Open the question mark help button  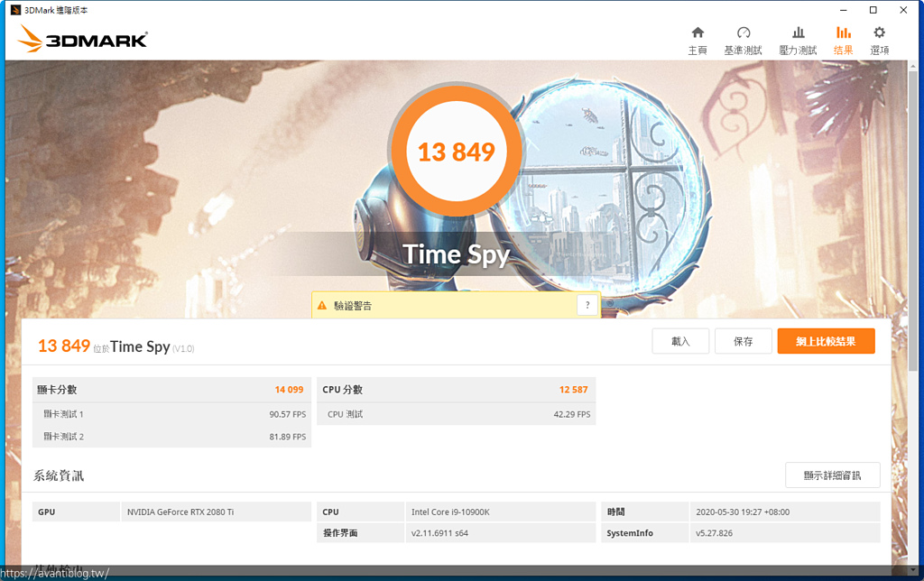tap(587, 305)
